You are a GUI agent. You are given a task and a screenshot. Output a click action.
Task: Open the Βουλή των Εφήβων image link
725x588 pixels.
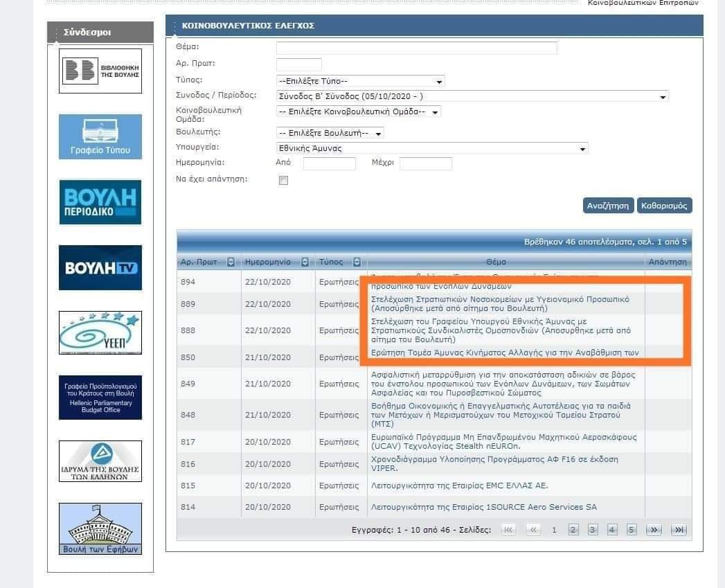click(100, 528)
